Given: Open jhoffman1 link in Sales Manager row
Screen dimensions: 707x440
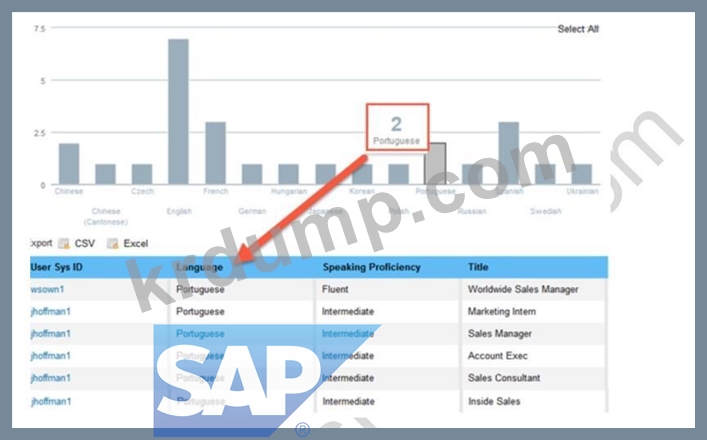Looking at the screenshot, I should point(50,334).
